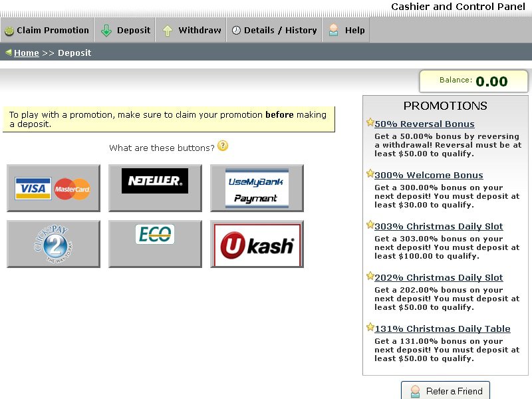Click the yellow claim promotion notice

169,119
